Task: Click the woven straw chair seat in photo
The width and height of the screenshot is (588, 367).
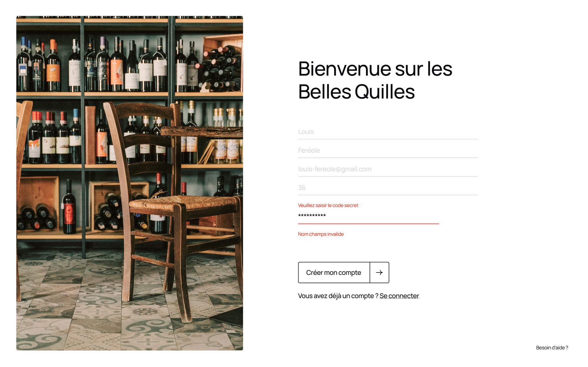Action: tap(182, 202)
